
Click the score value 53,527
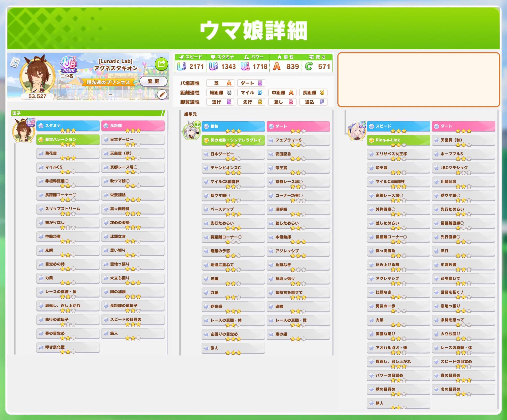[37, 96]
